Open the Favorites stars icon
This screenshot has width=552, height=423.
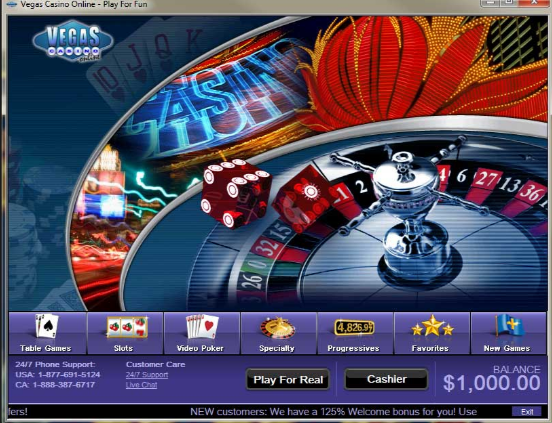coord(433,326)
